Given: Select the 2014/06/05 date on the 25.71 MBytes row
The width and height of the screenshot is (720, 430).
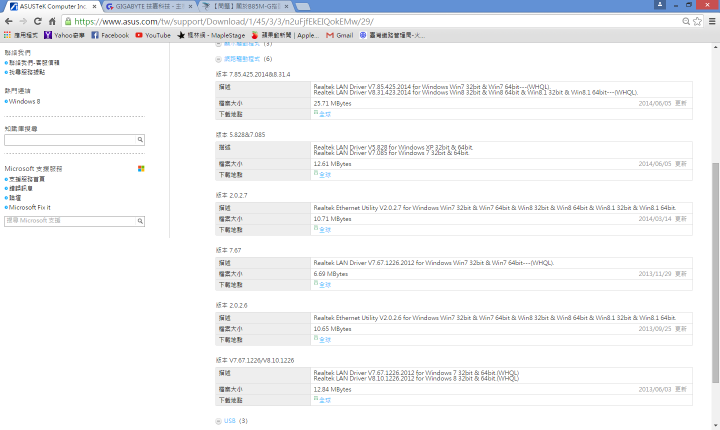Looking at the screenshot, I should tap(655, 103).
